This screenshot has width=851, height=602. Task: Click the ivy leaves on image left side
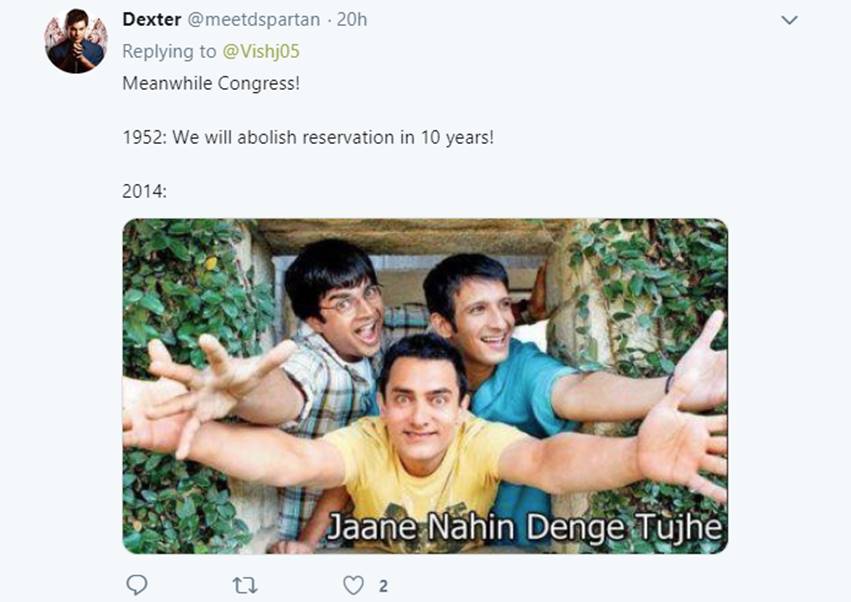click(x=179, y=282)
